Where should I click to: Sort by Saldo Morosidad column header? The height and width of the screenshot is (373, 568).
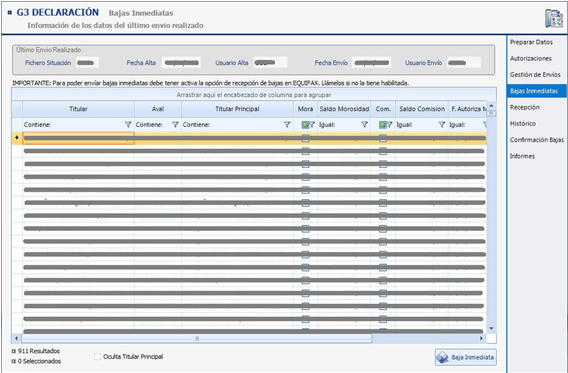click(344, 109)
